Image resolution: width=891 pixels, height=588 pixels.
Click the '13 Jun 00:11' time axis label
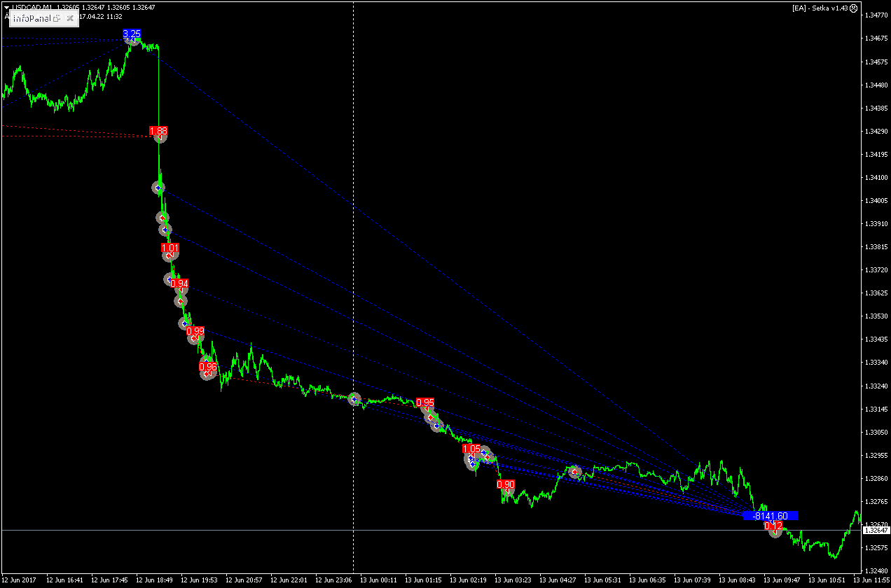click(x=379, y=580)
